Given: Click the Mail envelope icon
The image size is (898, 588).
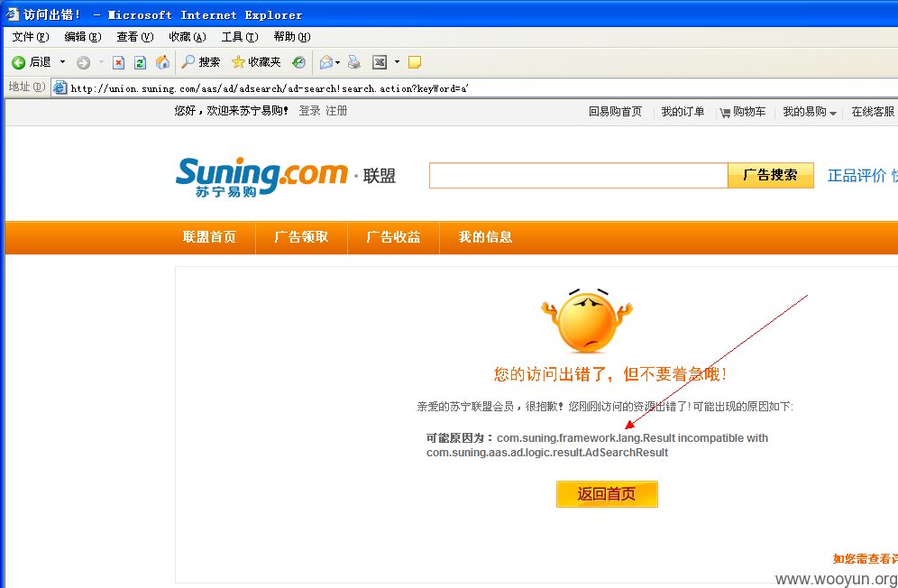Looking at the screenshot, I should [325, 62].
